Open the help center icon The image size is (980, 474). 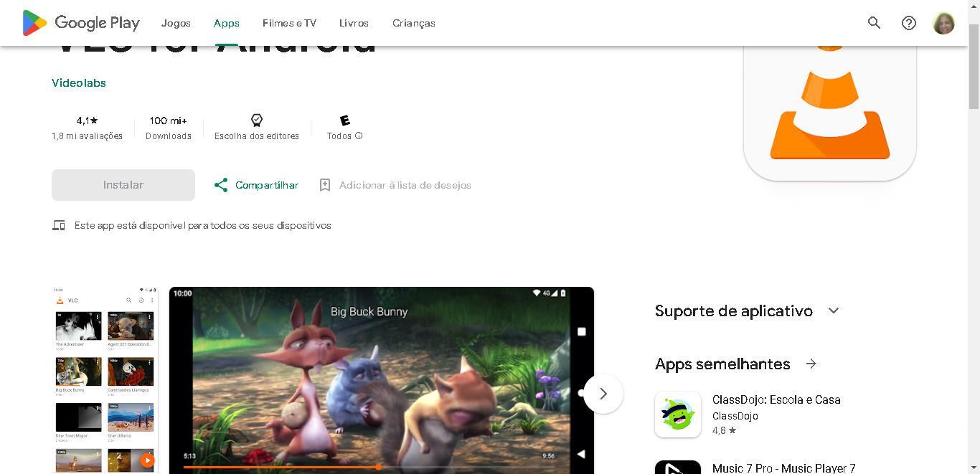[x=908, y=23]
